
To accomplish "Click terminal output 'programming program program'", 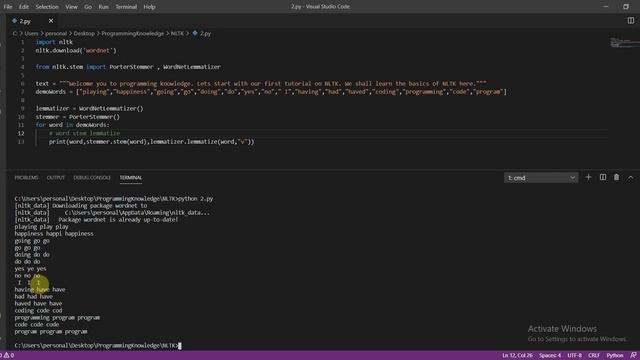I will [x=57, y=318].
